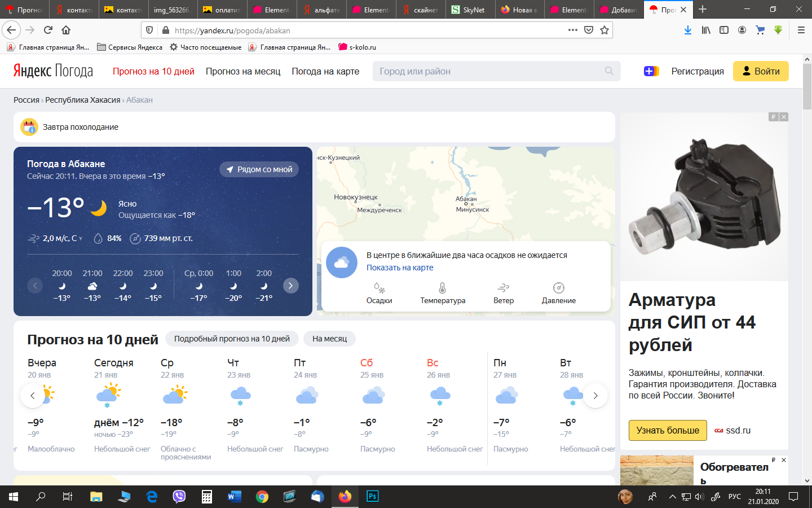Open shield tracking protection icon in address bar
The height and width of the screenshot is (508, 812).
[x=149, y=30]
